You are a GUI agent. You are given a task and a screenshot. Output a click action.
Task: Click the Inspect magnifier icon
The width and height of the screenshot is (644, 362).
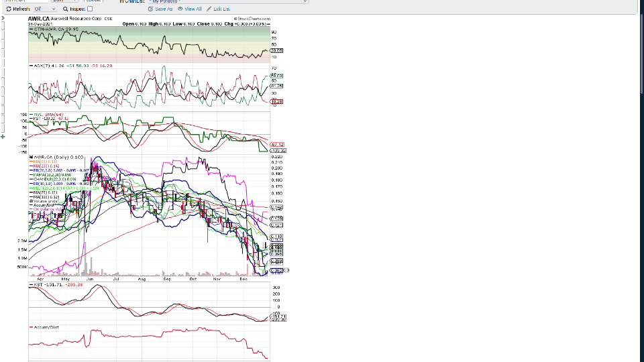pos(66,9)
